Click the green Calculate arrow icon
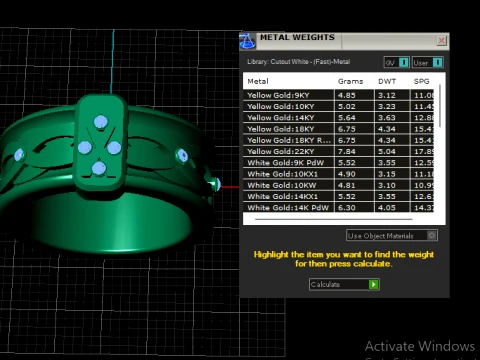The height and width of the screenshot is (360, 480). (x=374, y=284)
